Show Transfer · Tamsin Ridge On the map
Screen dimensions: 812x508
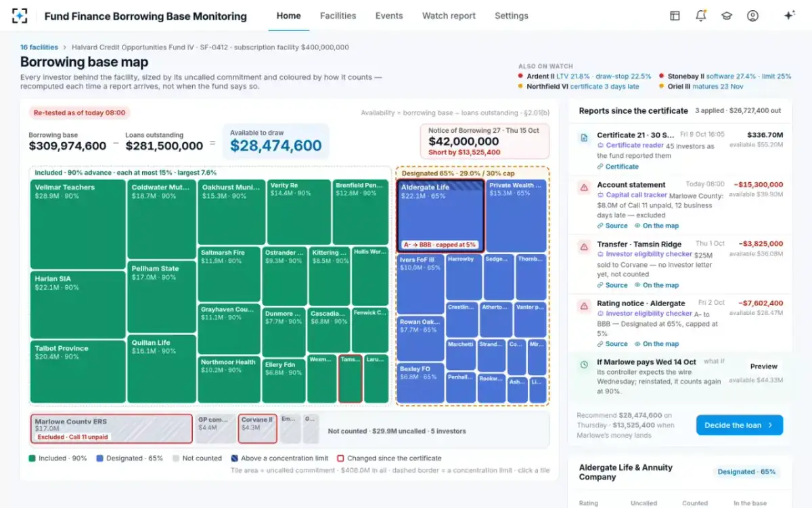pyautogui.click(x=656, y=285)
